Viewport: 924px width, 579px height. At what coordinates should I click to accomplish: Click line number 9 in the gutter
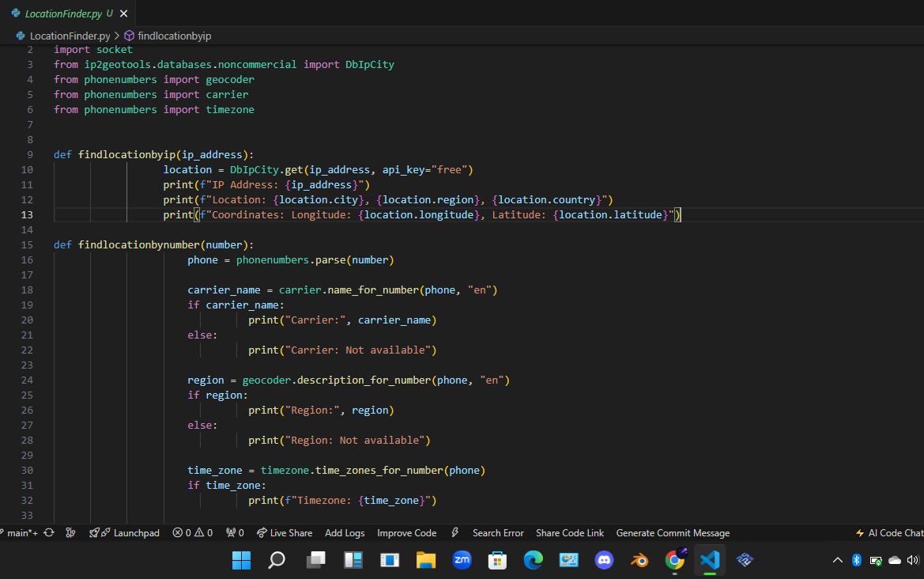30,154
